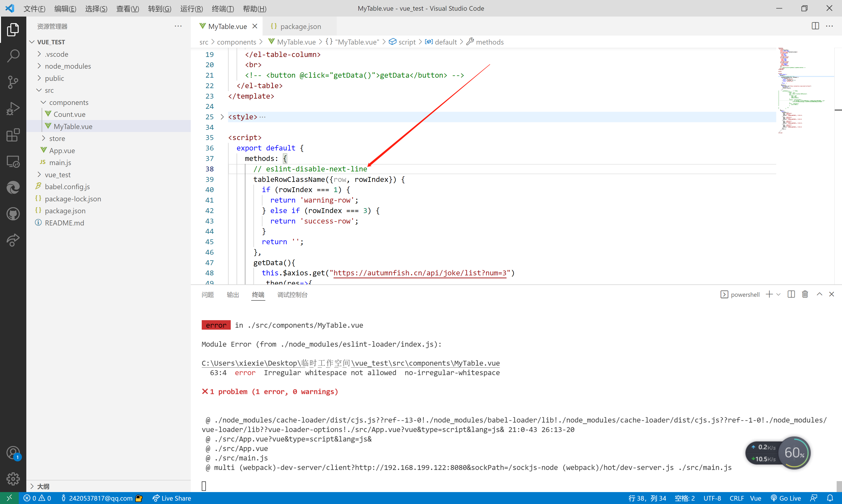Unfold the collapsed style block at line 25
The height and width of the screenshot is (504, 842).
pos(222,117)
